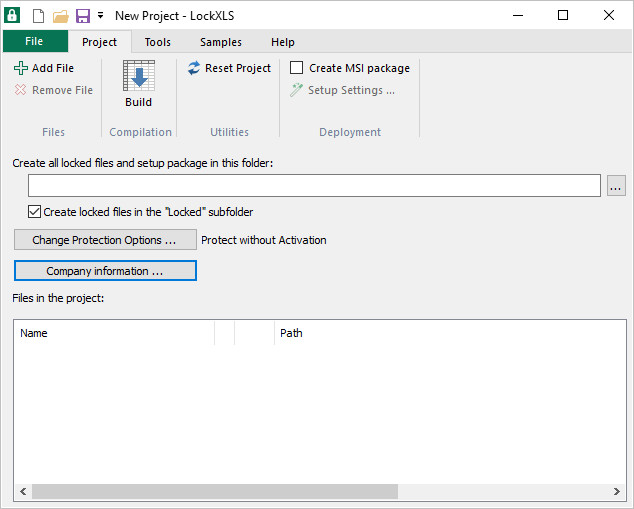The width and height of the screenshot is (634, 509).
Task: Click the right arrow of horizontal scrollbar
Action: click(x=617, y=492)
